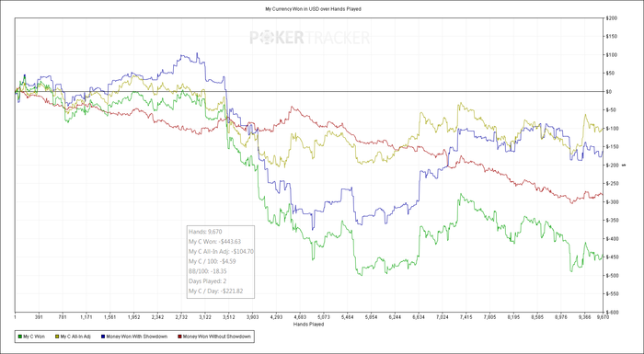Viewport: 644px width, 354px height.
Task: Click the green My C Won legend swatch
Action: [x=20, y=337]
